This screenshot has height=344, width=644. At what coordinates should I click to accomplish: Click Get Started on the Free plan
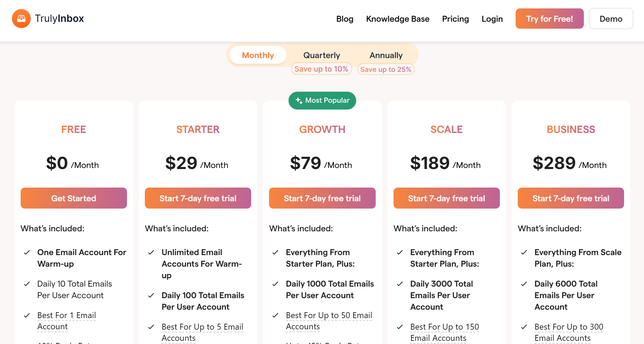74,198
